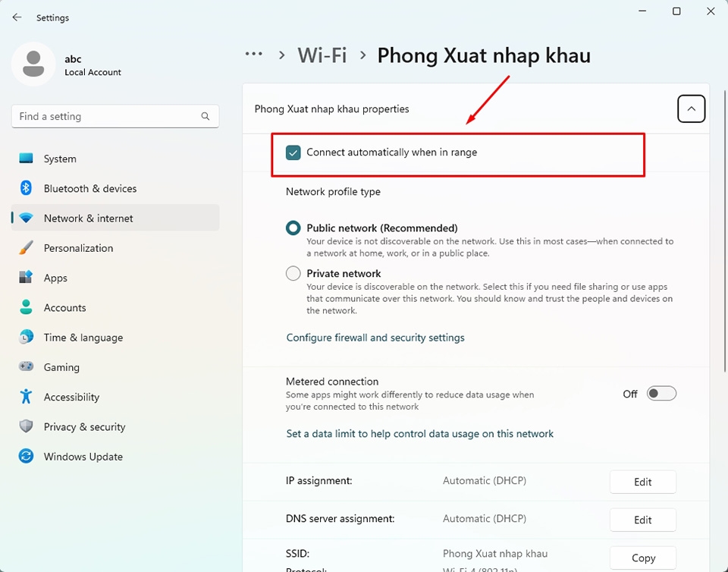728x572 pixels.
Task: Open Windows Update settings
Action: [x=83, y=456]
